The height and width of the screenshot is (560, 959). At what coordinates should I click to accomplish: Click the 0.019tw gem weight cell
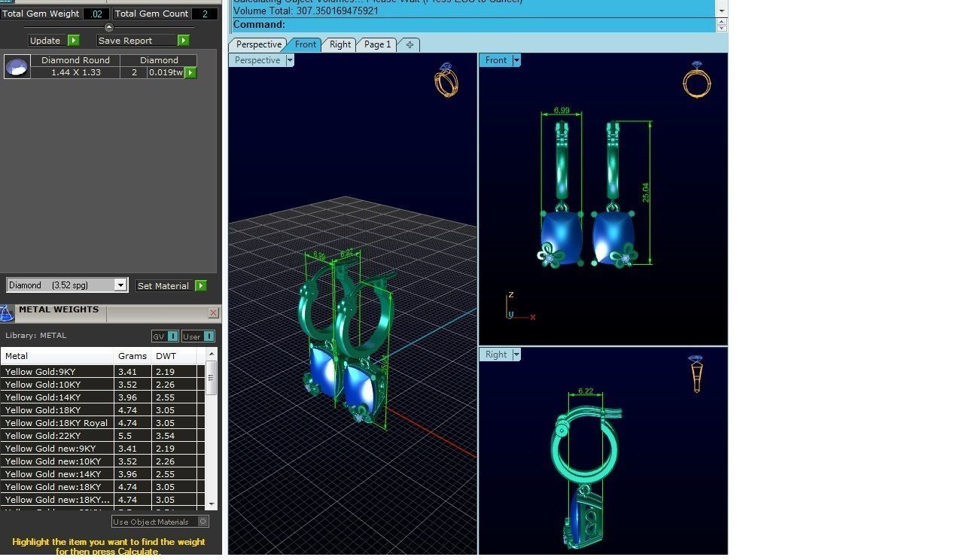pyautogui.click(x=166, y=72)
